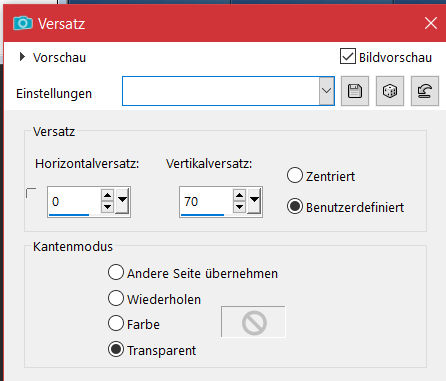Expand the Vorschau disclosure triangle
Image resolution: width=446 pixels, height=381 pixels.
[x=22, y=57]
